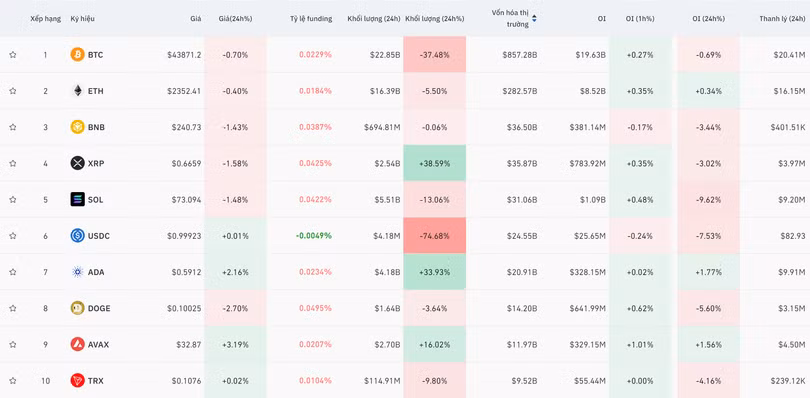The width and height of the screenshot is (810, 398).
Task: Click the USDC coin icon
Action: 77,235
